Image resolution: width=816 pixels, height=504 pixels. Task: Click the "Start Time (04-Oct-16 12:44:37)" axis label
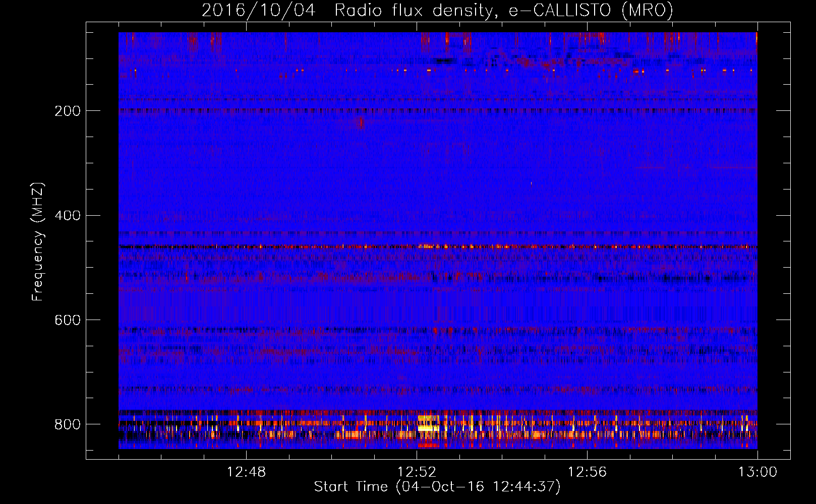[437, 487]
